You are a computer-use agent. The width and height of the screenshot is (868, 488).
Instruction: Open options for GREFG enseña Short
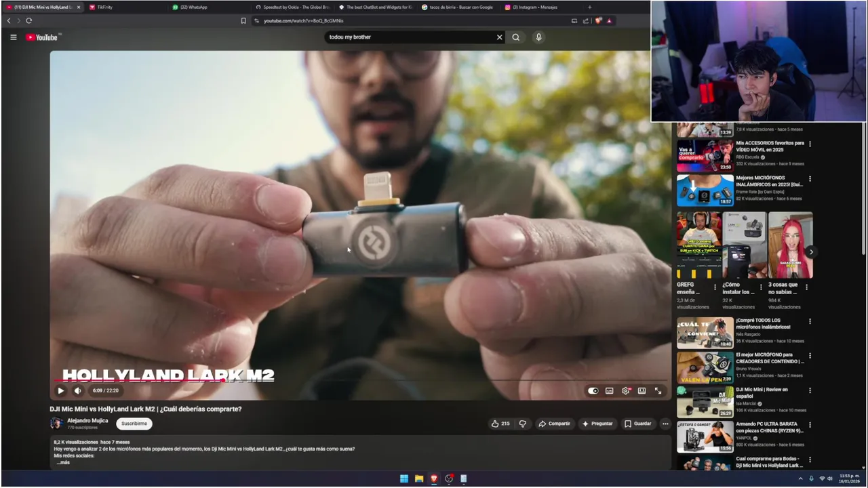715,287
